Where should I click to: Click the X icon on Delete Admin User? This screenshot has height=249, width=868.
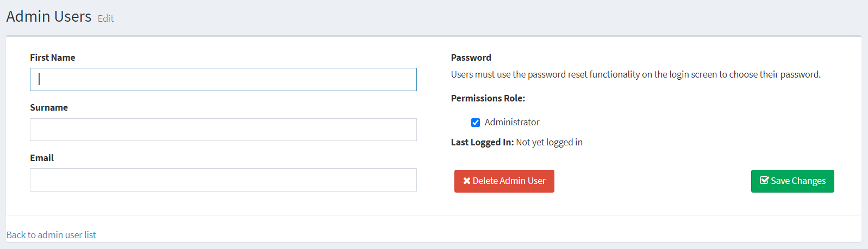point(466,181)
